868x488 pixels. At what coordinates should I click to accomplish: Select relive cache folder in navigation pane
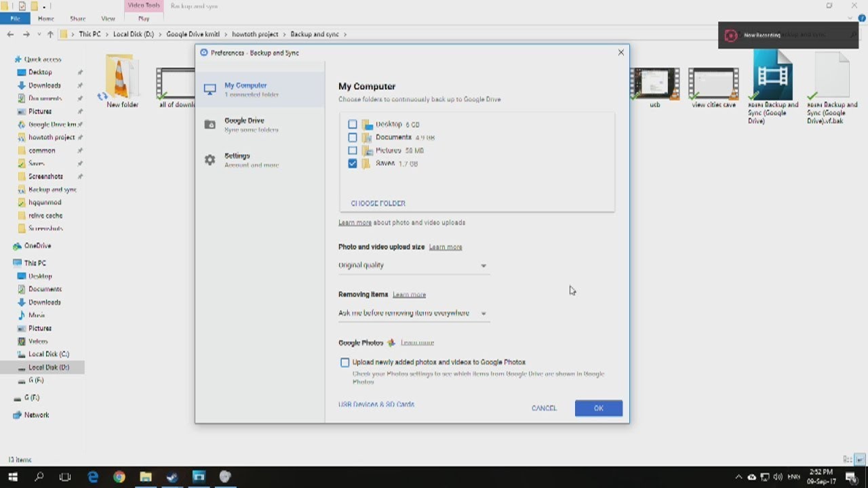45,216
